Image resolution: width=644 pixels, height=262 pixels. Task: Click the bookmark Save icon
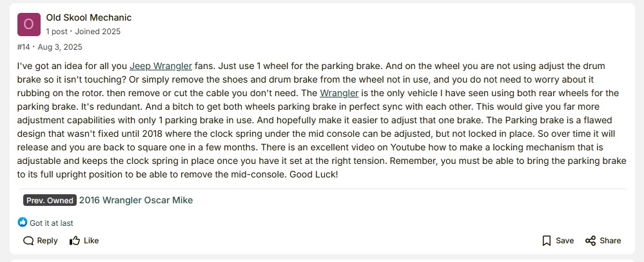[547, 241]
